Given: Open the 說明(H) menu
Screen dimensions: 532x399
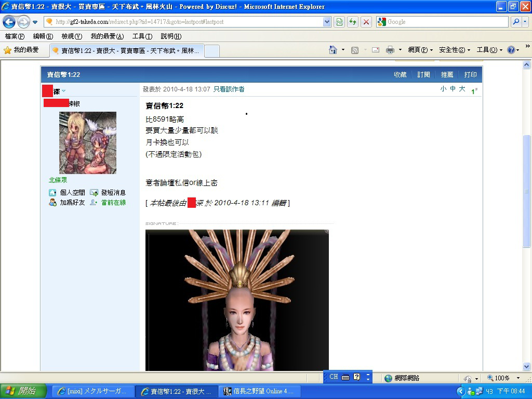Looking at the screenshot, I should 170,36.
